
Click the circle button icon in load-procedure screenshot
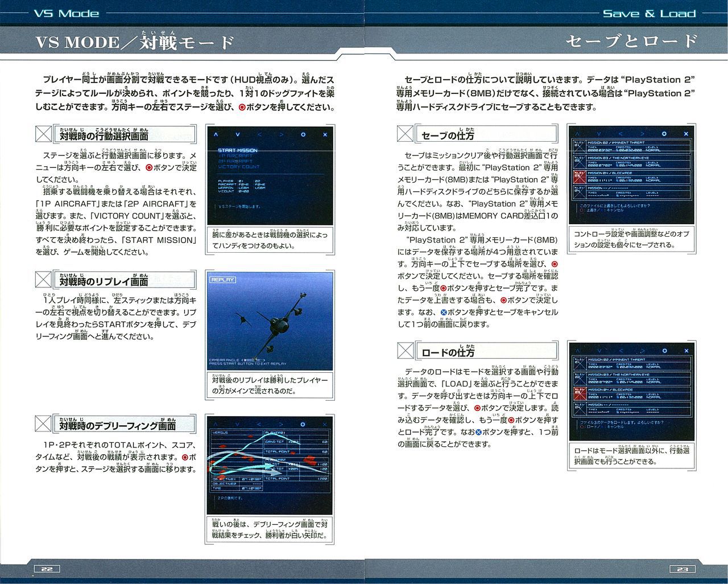(665, 351)
